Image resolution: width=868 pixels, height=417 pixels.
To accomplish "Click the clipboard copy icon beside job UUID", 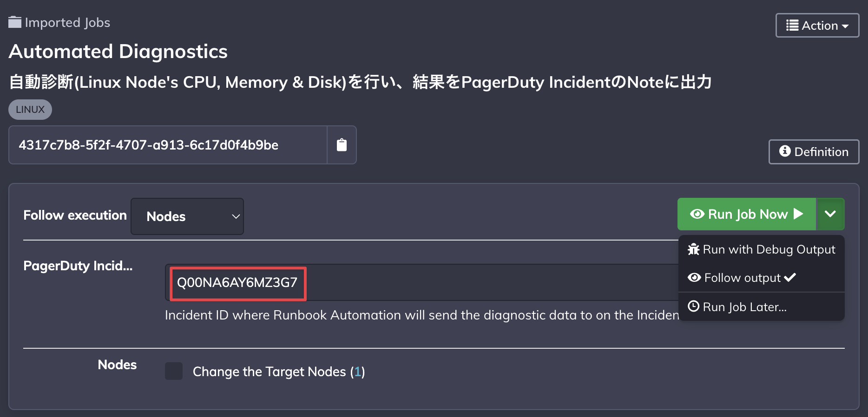I will [342, 145].
